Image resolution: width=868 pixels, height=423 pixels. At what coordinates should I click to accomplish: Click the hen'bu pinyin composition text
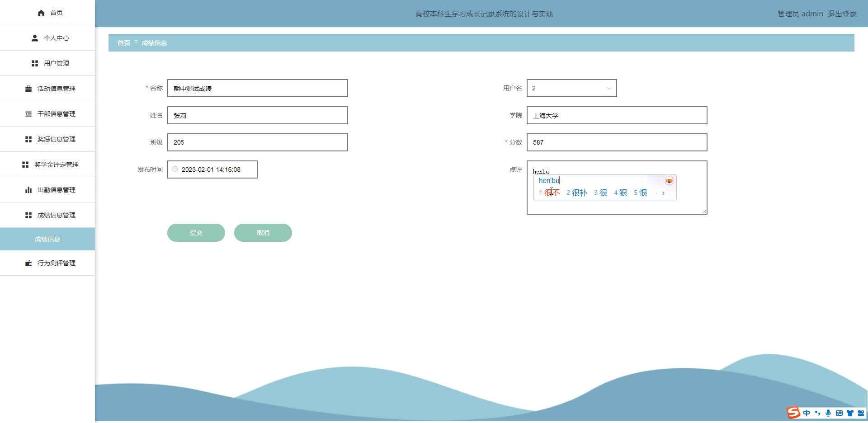[x=549, y=180]
